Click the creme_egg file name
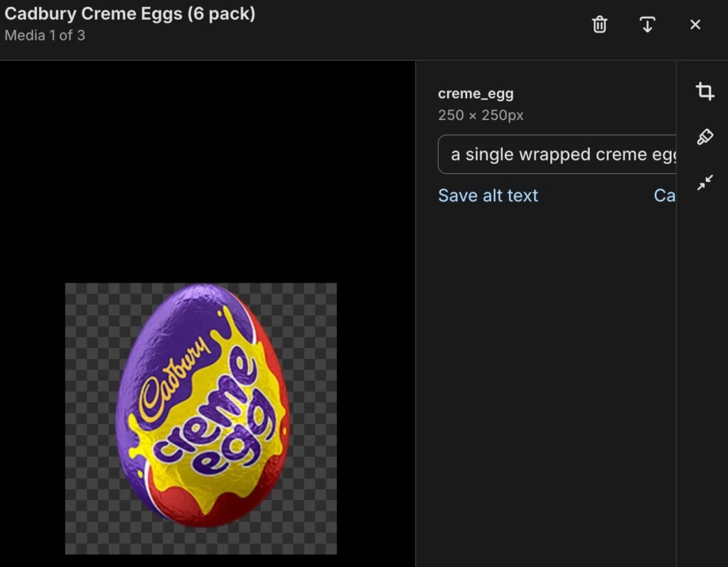This screenshot has height=567, width=728. coord(476,94)
